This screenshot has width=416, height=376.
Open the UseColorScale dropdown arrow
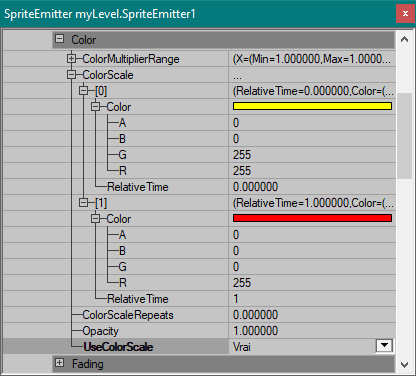coord(384,346)
